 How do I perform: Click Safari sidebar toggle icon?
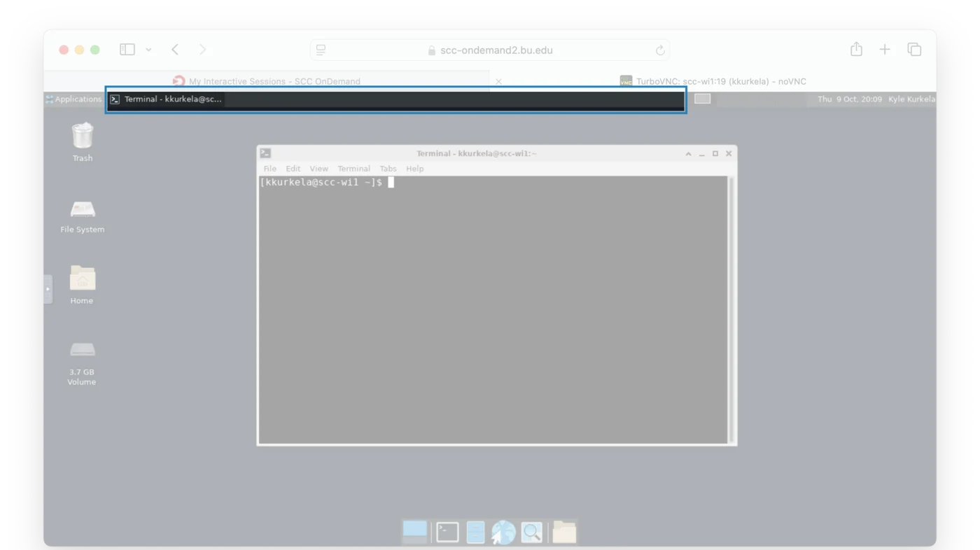(127, 50)
